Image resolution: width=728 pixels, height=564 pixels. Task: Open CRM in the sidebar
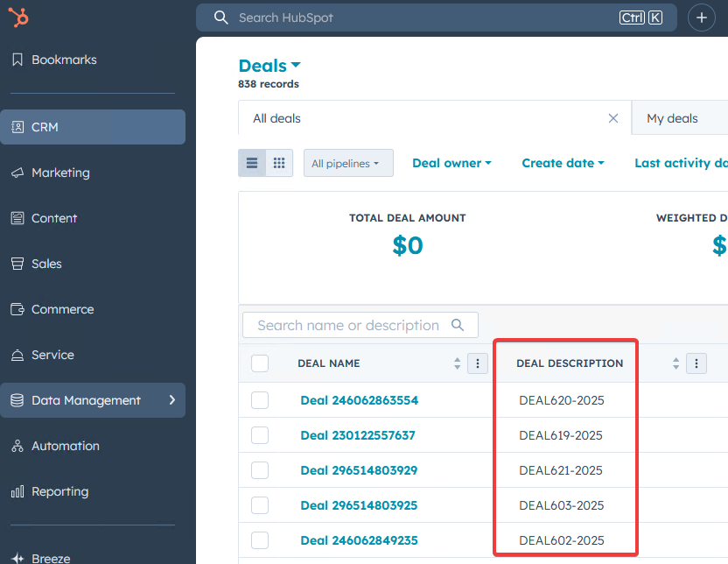coord(93,127)
